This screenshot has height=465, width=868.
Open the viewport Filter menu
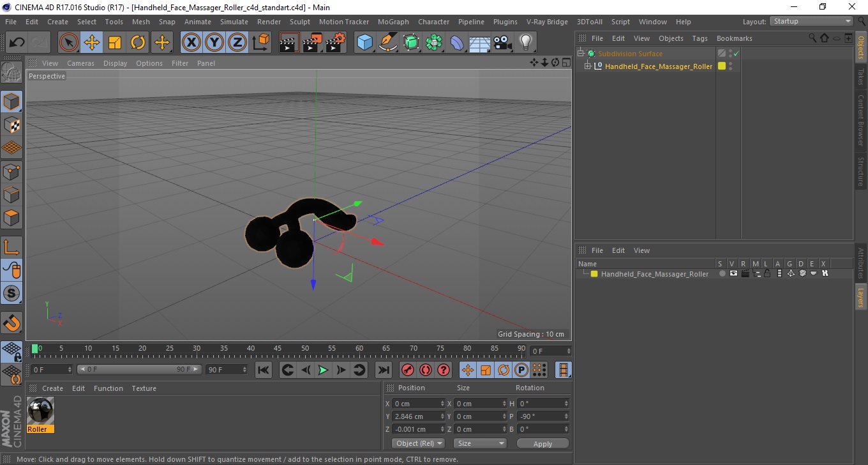180,63
